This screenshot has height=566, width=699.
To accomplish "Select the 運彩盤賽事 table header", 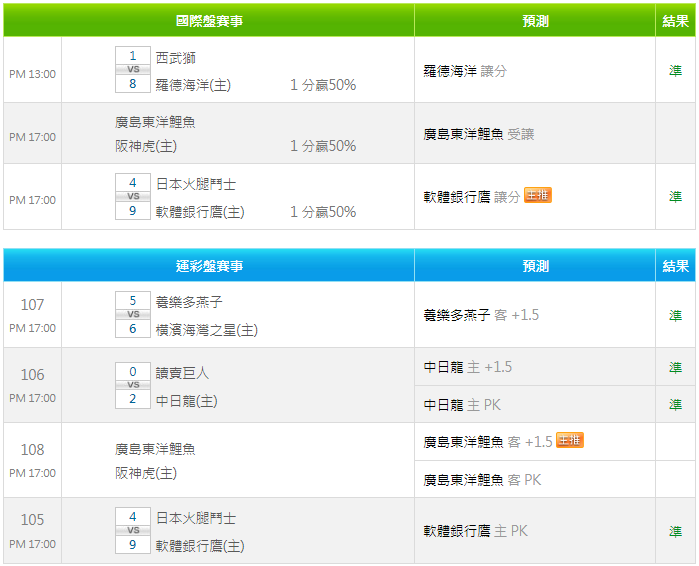I will (x=209, y=266).
